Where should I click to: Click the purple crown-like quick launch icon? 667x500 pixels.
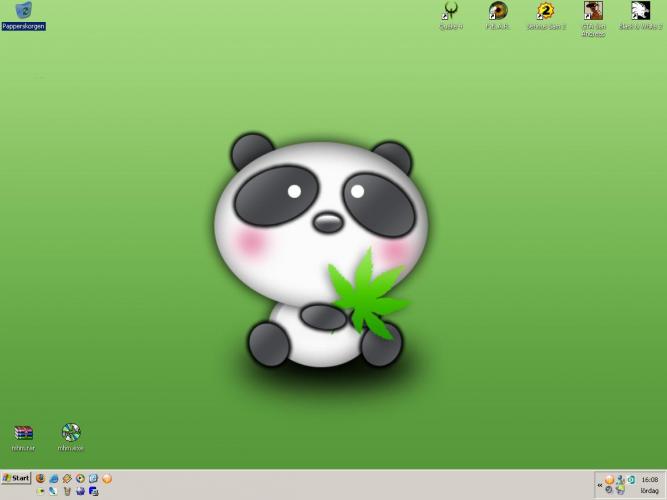(80, 491)
